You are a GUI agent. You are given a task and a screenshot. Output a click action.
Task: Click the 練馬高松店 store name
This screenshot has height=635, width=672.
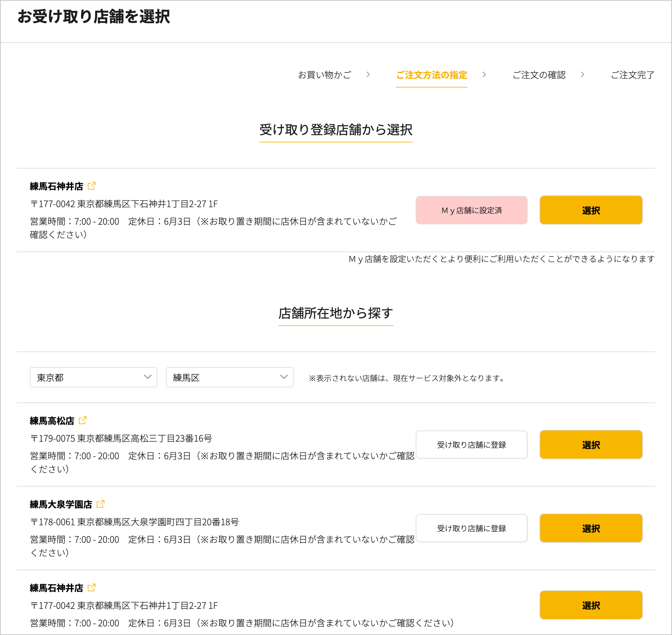(x=52, y=421)
